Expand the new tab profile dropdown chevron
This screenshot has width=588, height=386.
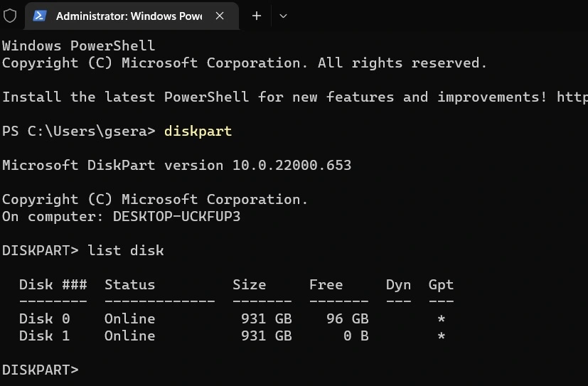click(x=283, y=16)
